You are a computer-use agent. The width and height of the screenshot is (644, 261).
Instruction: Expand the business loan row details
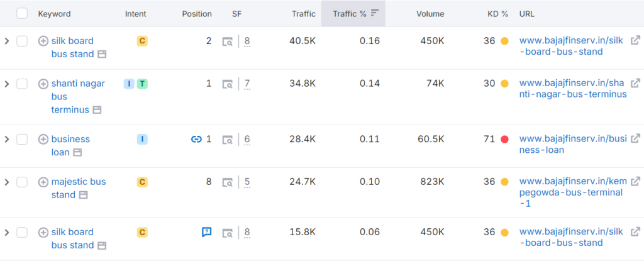pyautogui.click(x=6, y=140)
